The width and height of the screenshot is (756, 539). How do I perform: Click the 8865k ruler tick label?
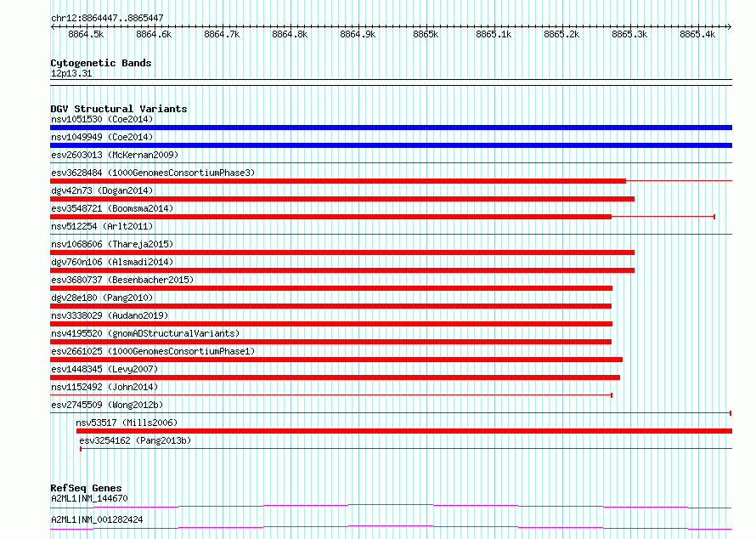click(426, 34)
